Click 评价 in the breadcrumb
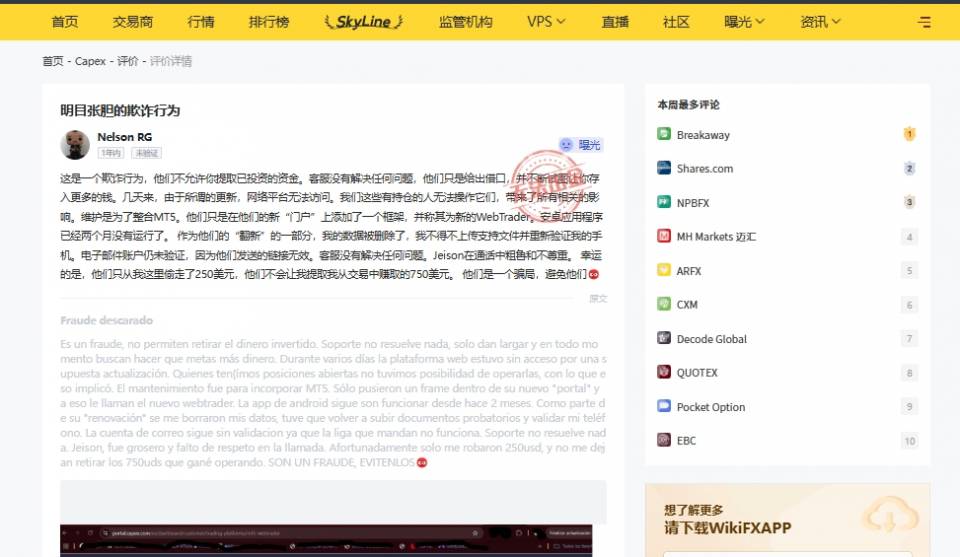960x557 pixels. (127, 61)
